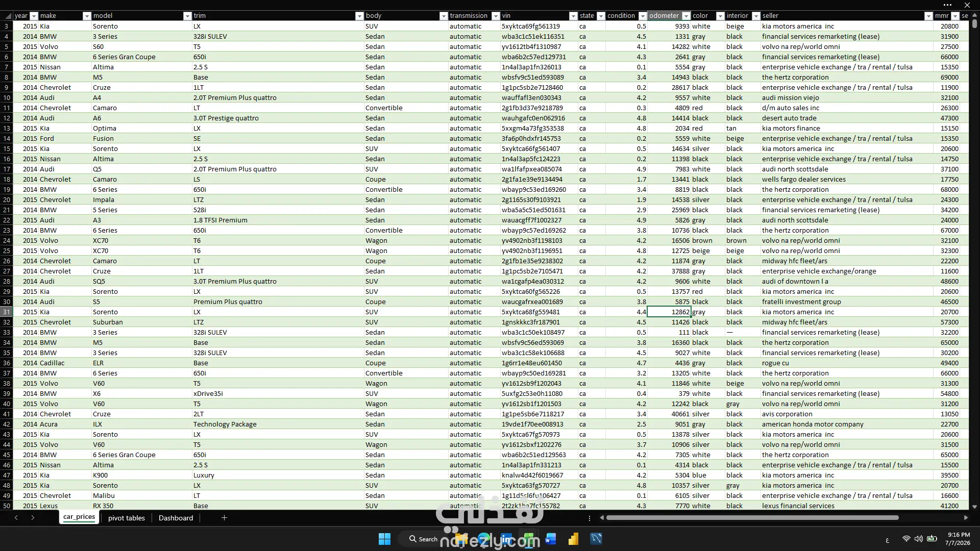The image size is (980, 551).
Task: Select row 3 via its row header
Action: (x=7, y=26)
